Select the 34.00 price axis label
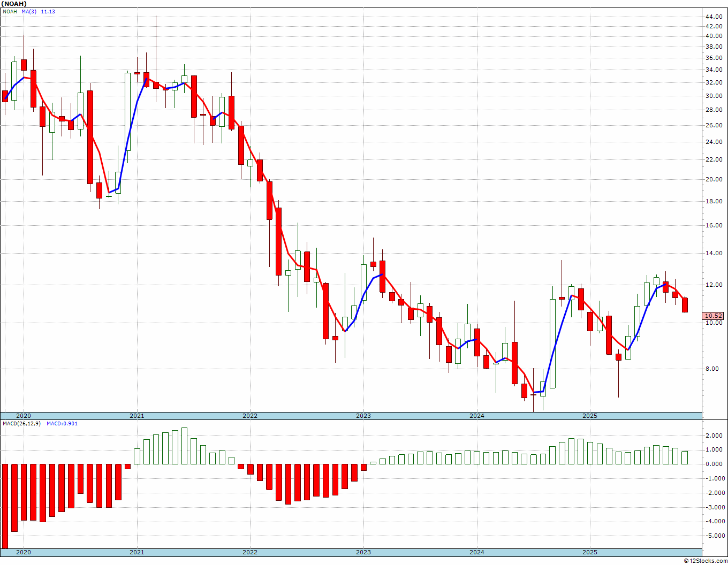 click(x=714, y=70)
